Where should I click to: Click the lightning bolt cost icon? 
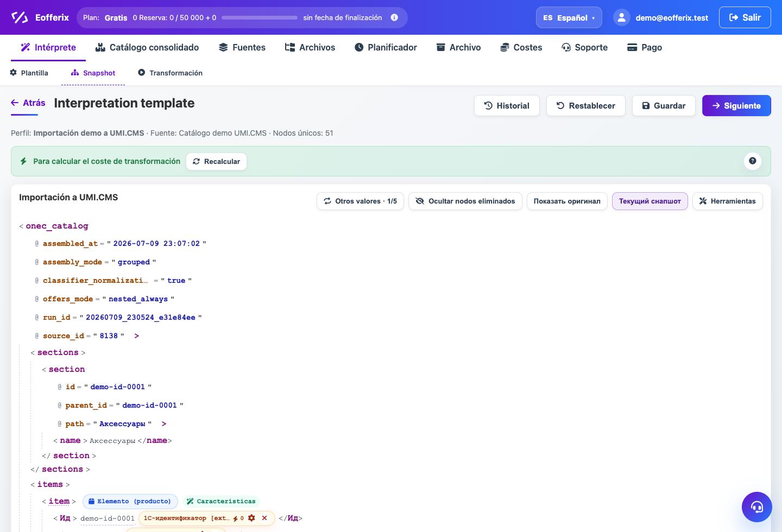click(23, 161)
